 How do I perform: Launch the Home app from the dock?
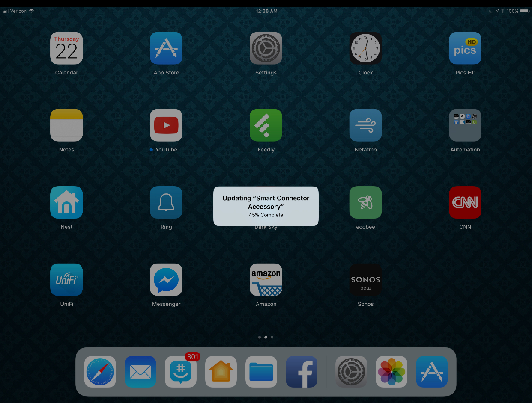pyautogui.click(x=221, y=372)
